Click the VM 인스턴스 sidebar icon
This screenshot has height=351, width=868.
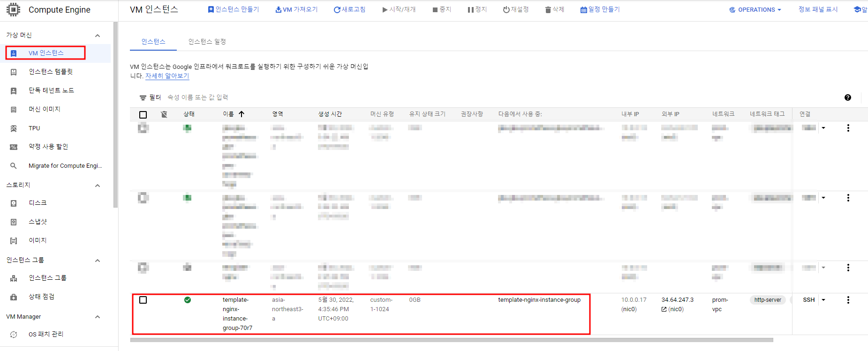(x=14, y=53)
